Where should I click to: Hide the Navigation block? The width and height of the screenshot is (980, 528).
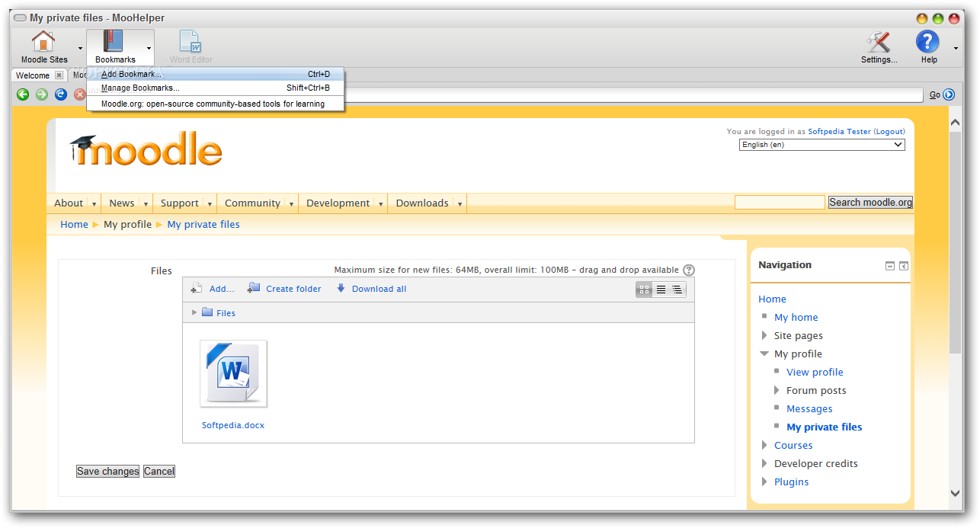pyautogui.click(x=890, y=266)
